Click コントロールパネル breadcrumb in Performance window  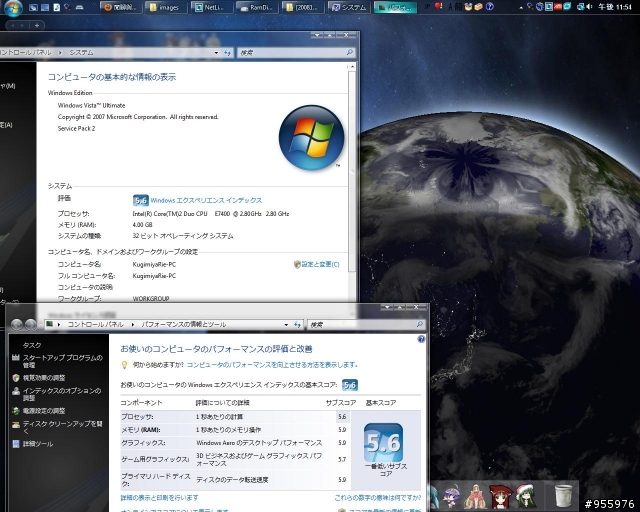coord(95,324)
